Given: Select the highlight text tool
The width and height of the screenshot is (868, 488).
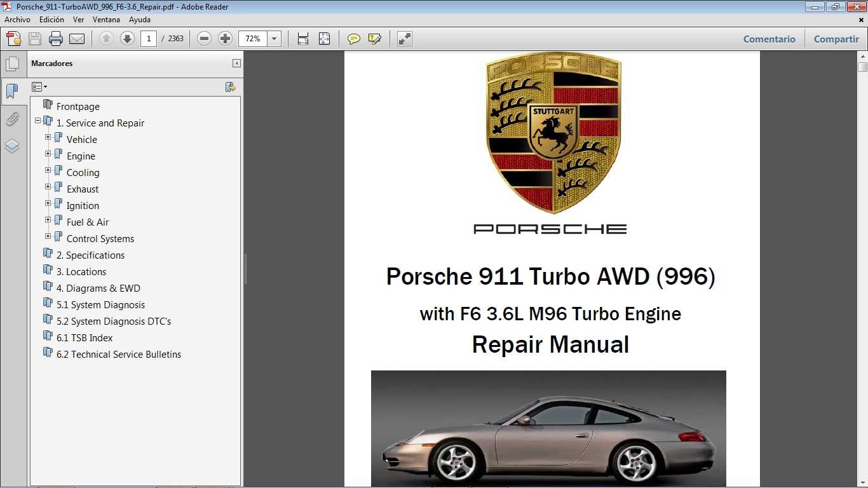Looking at the screenshot, I should pos(375,39).
